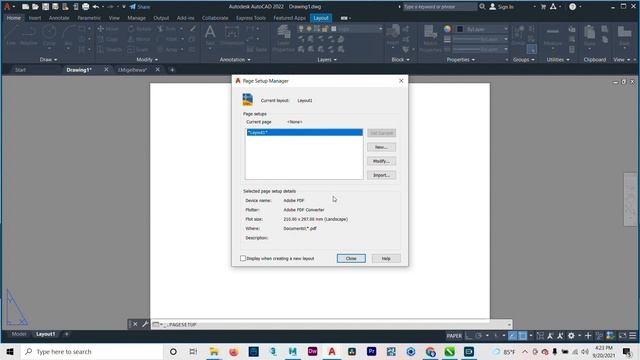This screenshot has width=640, height=360.
Task: Click Import... button in Page Setup Manager
Action: 381,175
